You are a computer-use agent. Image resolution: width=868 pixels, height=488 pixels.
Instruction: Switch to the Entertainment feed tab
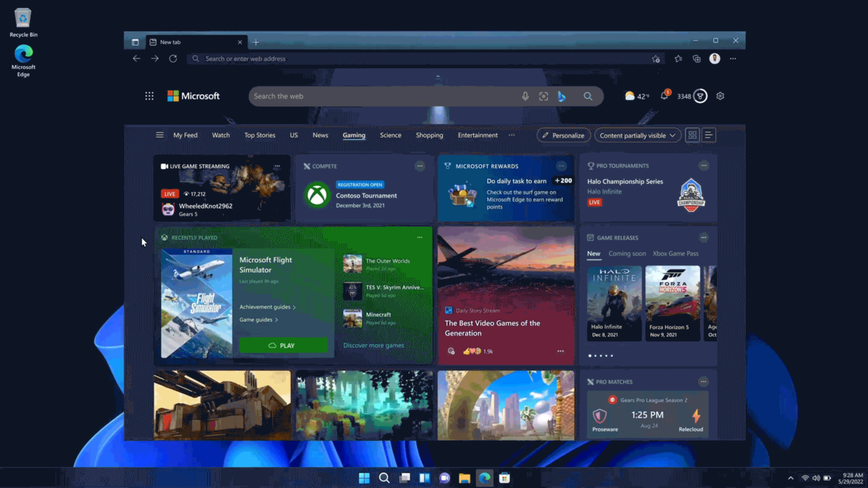pyautogui.click(x=477, y=135)
